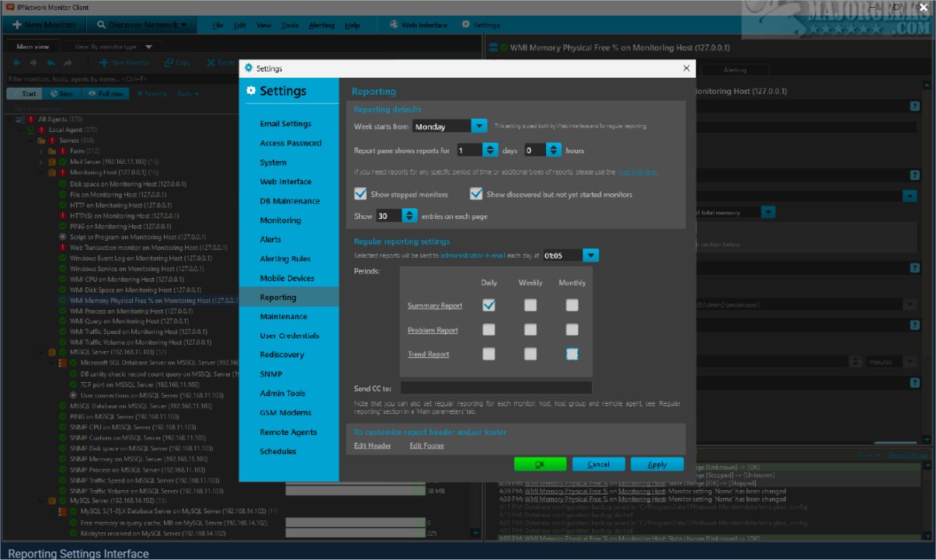This screenshot has height=560, width=936.
Task: Check Weekly Trend Report checkbox
Action: click(x=530, y=354)
